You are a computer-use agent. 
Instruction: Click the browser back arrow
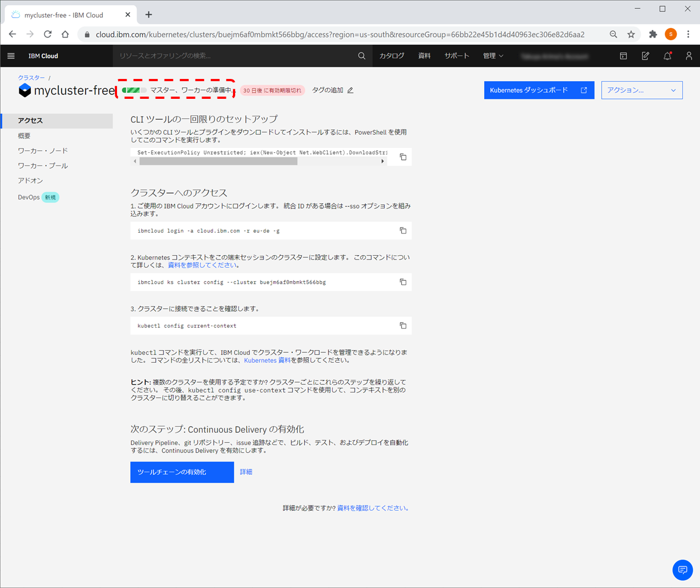12,34
